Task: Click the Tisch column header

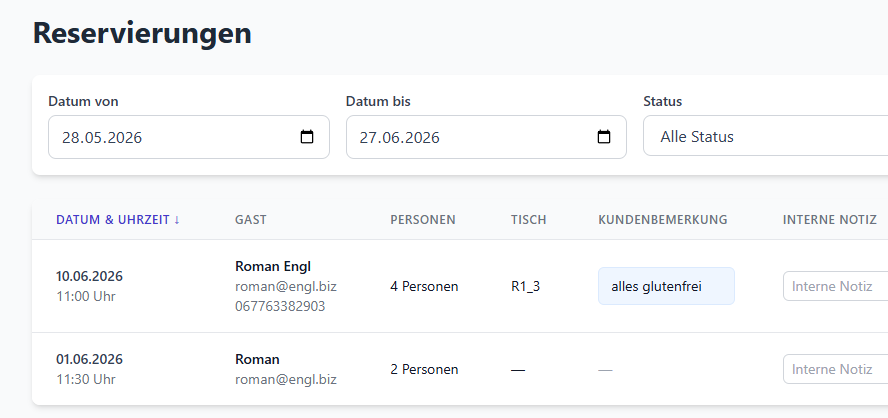Action: pos(528,220)
